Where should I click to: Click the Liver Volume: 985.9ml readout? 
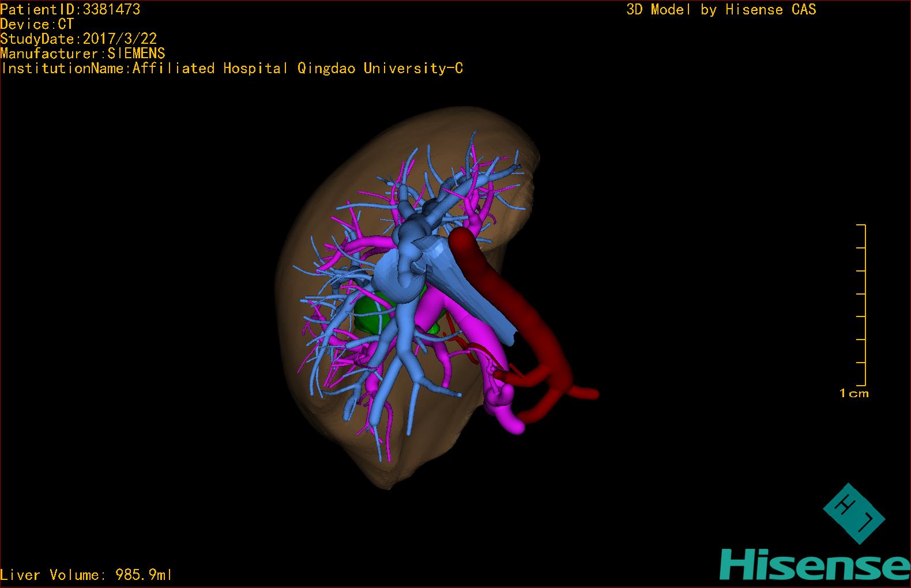(x=85, y=575)
